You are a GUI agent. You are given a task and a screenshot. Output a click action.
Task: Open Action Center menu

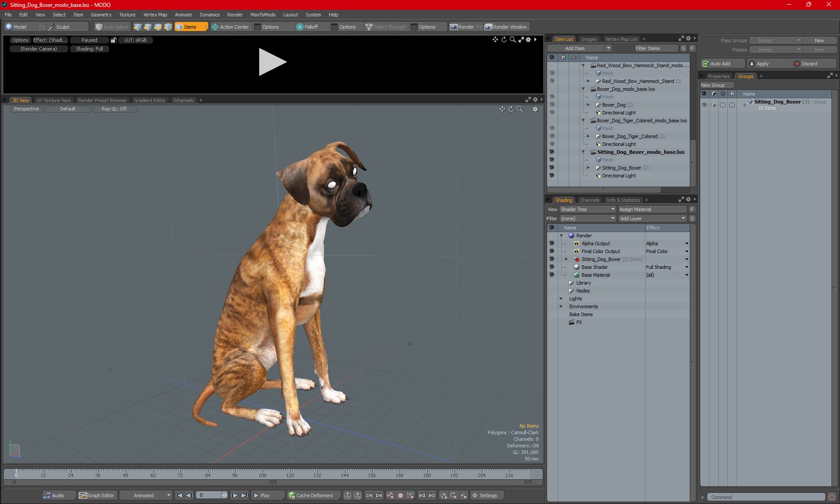point(231,27)
